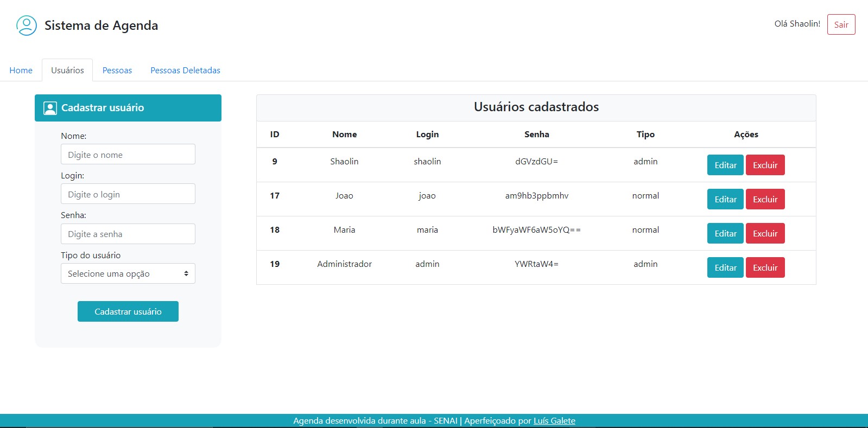Edit the Administrador user row
The image size is (868, 428).
coord(725,267)
